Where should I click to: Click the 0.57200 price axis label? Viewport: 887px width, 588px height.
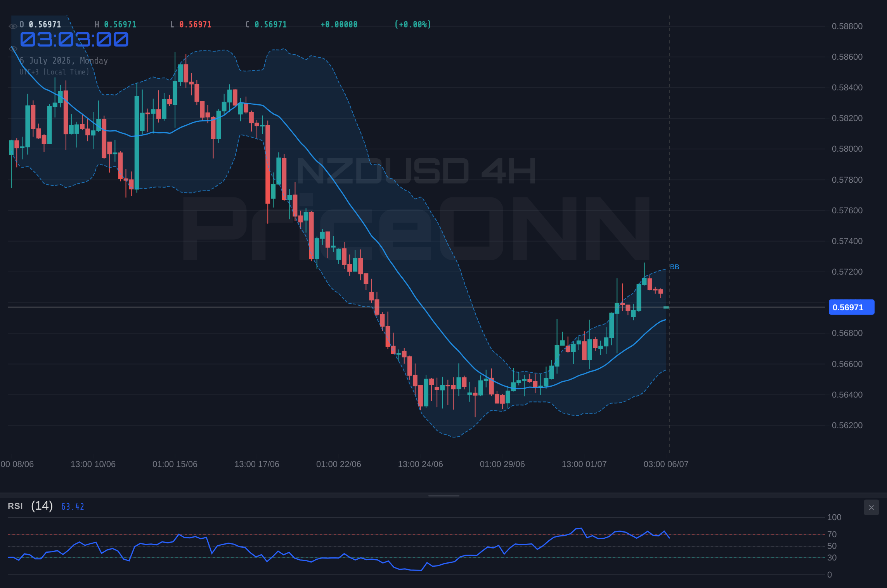pyautogui.click(x=847, y=272)
